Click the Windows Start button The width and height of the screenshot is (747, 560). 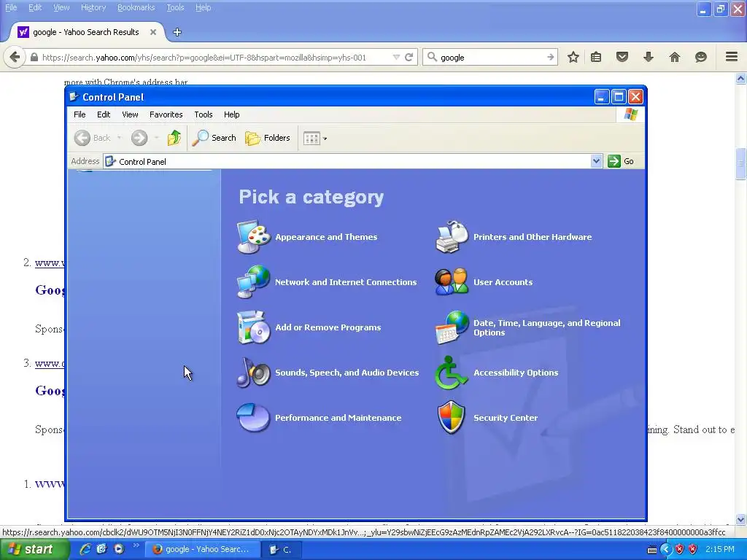[34, 550]
